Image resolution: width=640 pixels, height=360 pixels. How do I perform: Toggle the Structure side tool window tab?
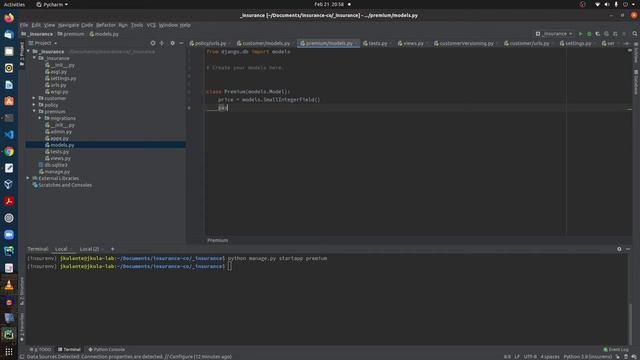[22, 291]
